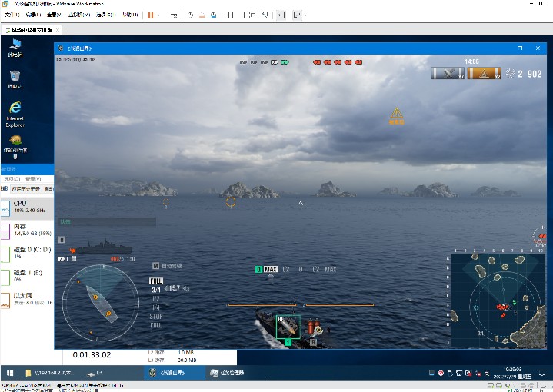Select 磁盘 0 (C: D:) in Task Manager

[27, 253]
